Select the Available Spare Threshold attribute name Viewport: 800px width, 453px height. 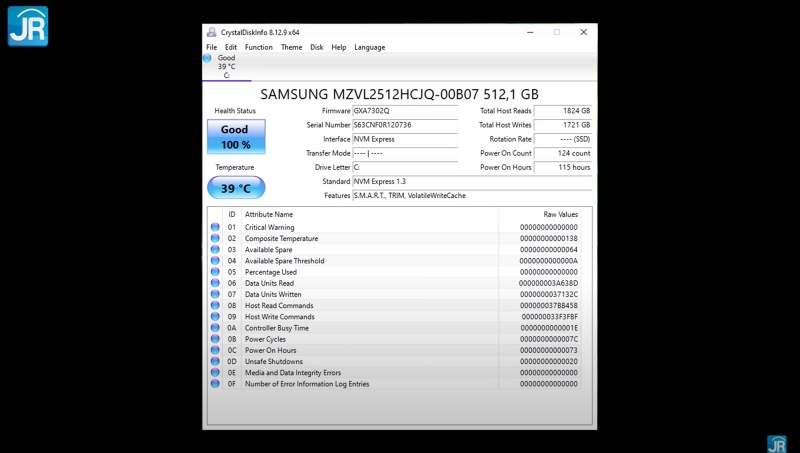point(284,261)
